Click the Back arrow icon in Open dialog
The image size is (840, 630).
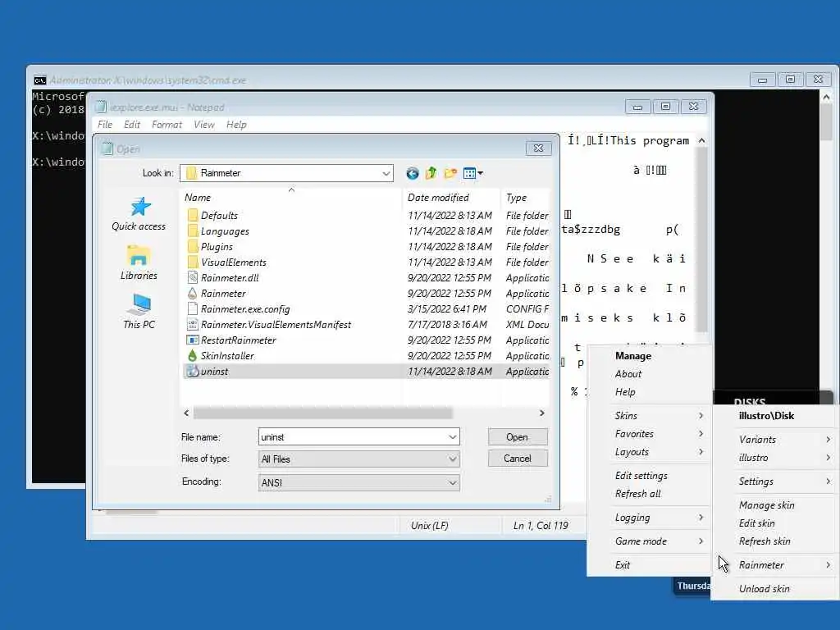[412, 173]
